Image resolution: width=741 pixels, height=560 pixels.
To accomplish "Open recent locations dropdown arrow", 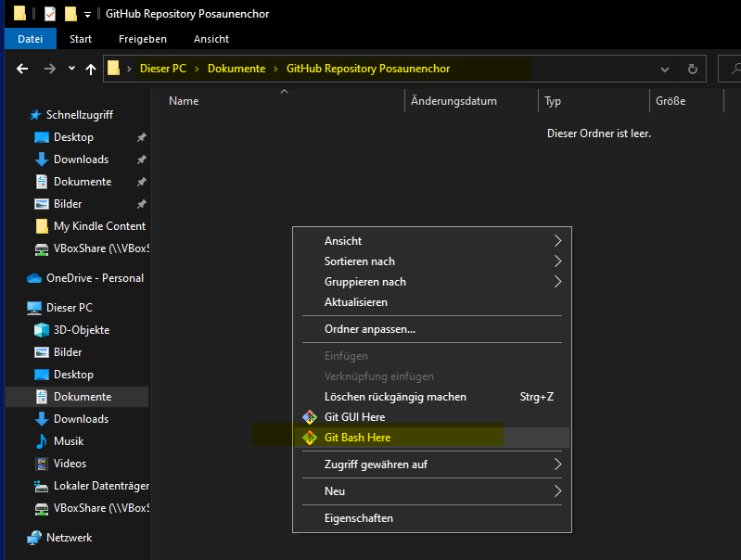I will (x=71, y=69).
